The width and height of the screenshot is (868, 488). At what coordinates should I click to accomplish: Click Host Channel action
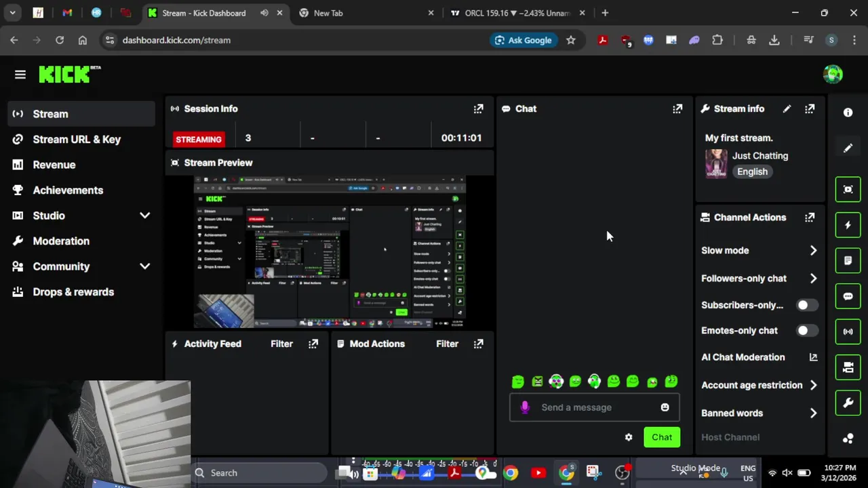(730, 437)
